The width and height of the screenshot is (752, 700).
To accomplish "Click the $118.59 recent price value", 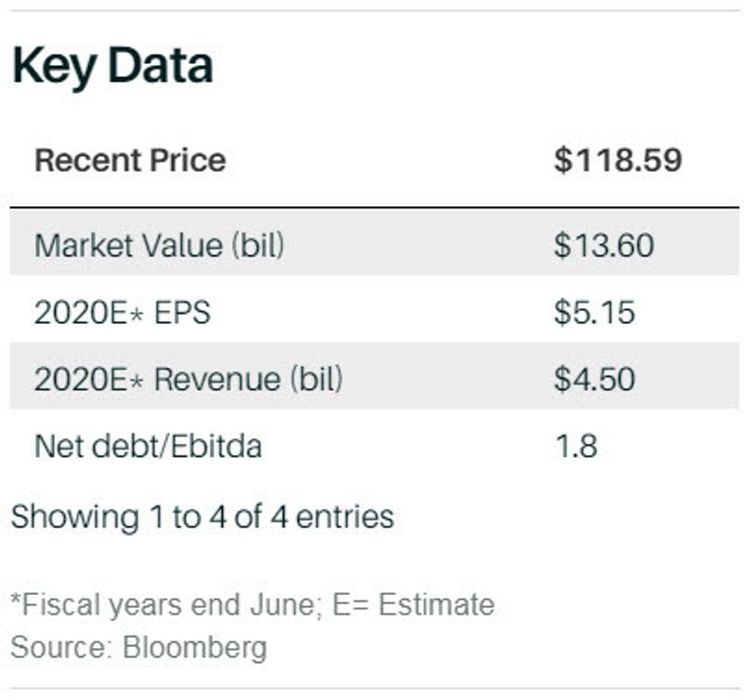I will (x=617, y=161).
